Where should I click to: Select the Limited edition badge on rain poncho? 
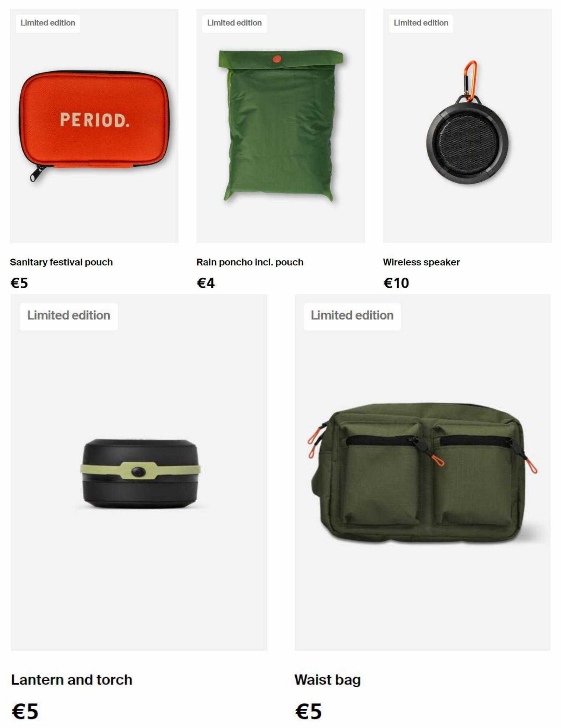pos(234,23)
